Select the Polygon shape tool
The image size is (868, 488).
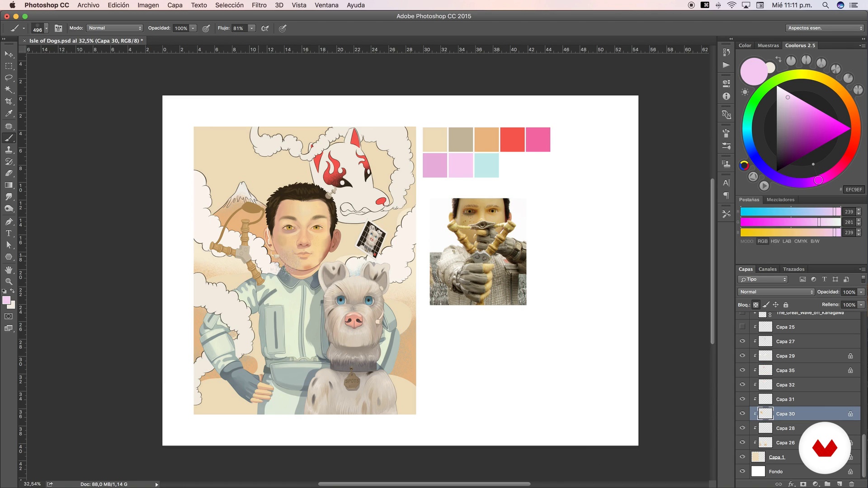9,257
